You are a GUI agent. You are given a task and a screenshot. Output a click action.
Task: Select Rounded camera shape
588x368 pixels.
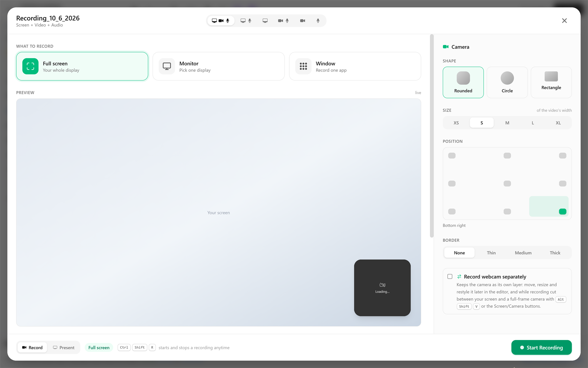click(463, 82)
